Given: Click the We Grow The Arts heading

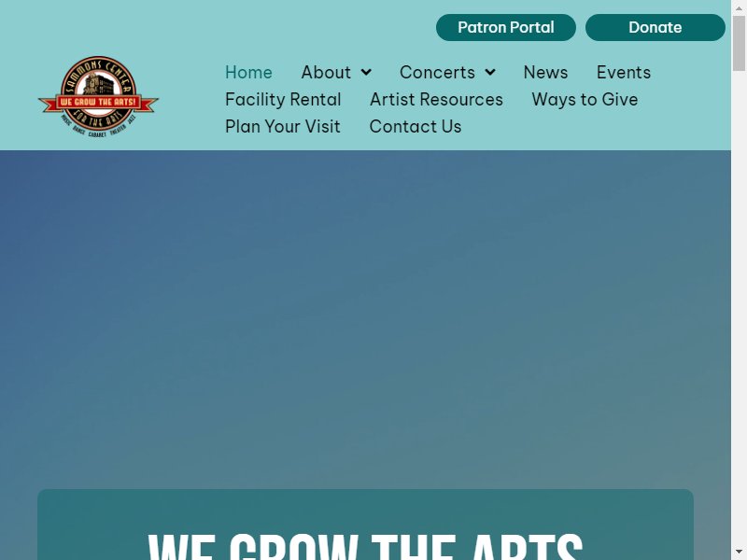Looking at the screenshot, I should coord(365,546).
